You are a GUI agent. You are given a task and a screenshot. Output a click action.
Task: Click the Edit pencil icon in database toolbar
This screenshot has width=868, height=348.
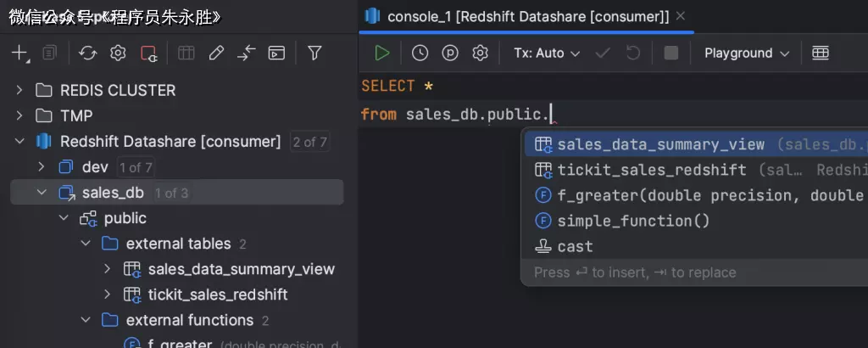(216, 53)
